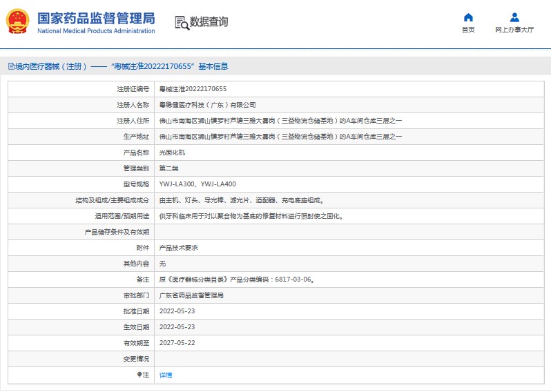Viewport: 551px width, 392px height.
Task: Click the 网上办事大厅 person icon
Action: pos(514,17)
